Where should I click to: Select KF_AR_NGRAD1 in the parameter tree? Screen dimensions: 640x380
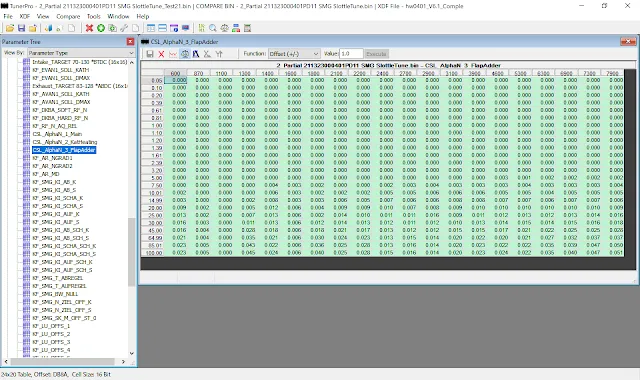(x=53, y=158)
